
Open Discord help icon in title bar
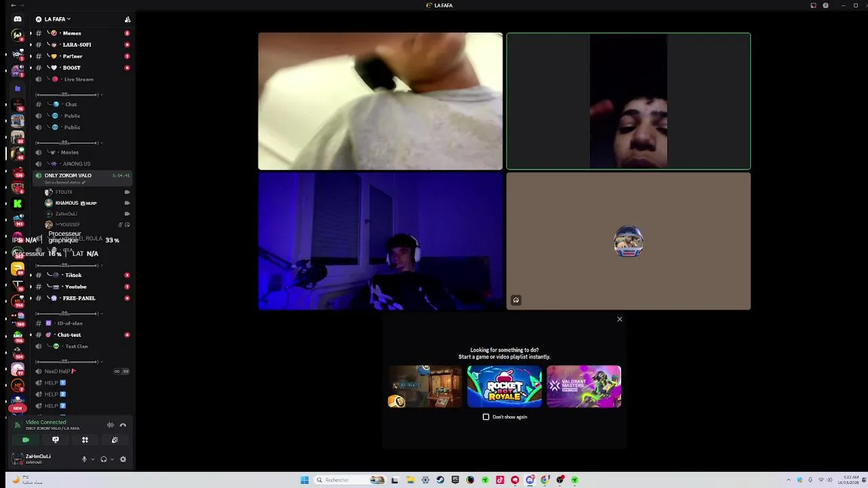click(825, 5)
